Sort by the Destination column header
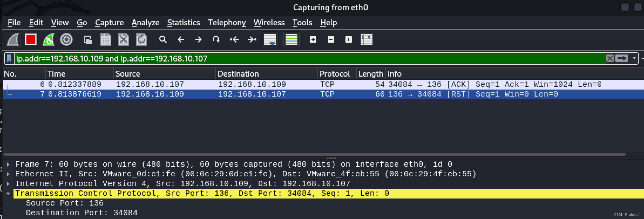 coord(267,74)
